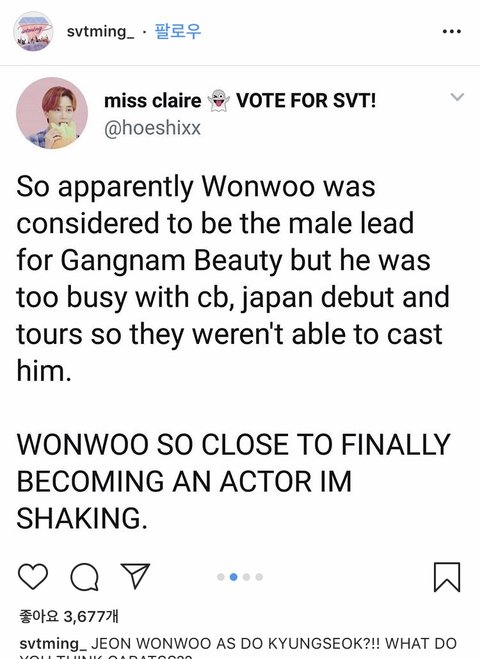The height and width of the screenshot is (659, 480).
Task: Click the ghost emoji in display name
Action: point(219,100)
